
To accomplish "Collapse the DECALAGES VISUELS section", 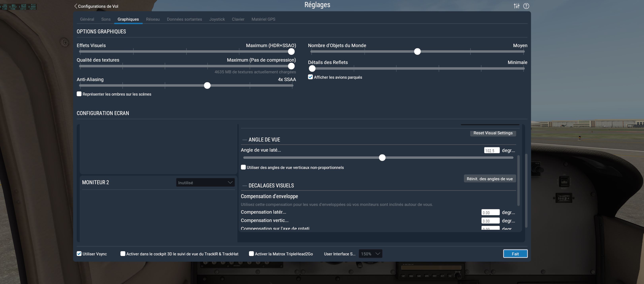I will pyautogui.click(x=245, y=185).
